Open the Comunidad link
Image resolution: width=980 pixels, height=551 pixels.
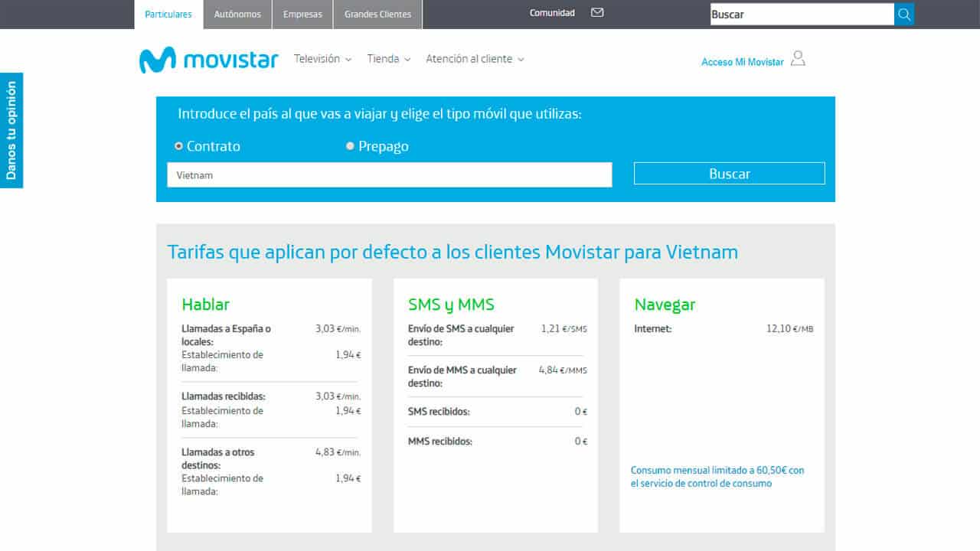point(552,13)
